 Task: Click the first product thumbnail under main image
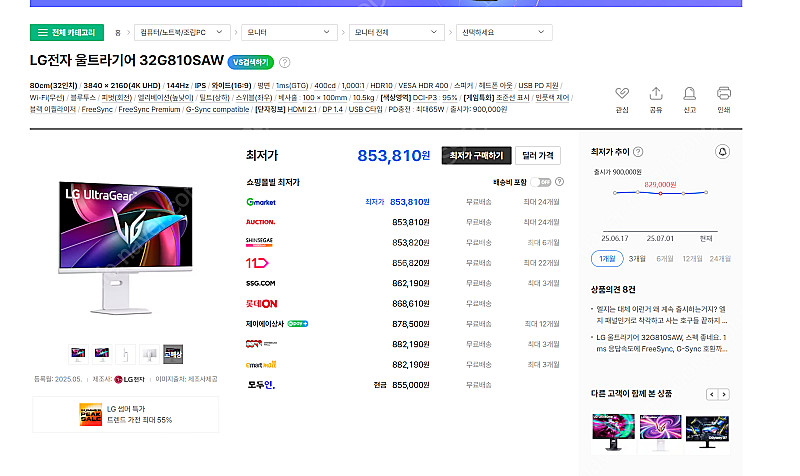(x=77, y=352)
